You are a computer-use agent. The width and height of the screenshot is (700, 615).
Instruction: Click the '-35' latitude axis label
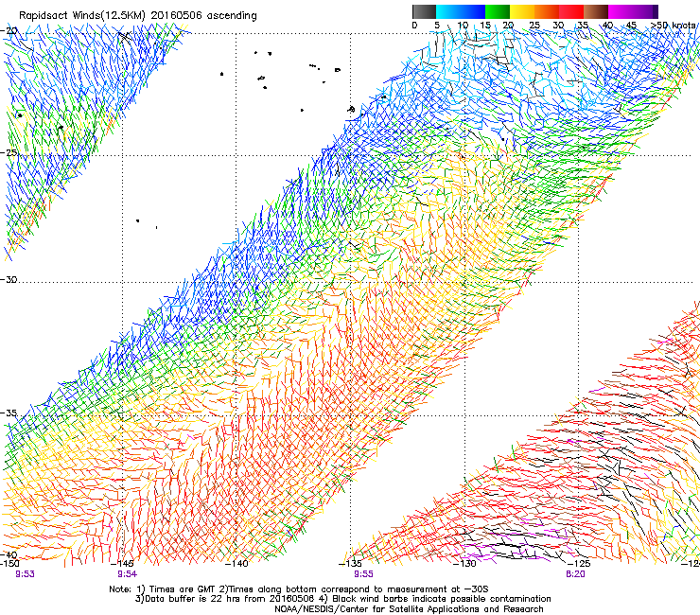pyautogui.click(x=9, y=413)
